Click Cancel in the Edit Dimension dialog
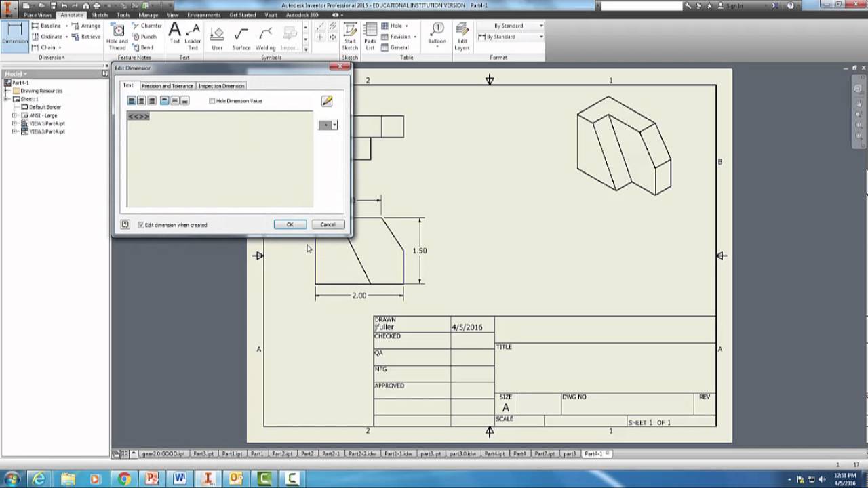The image size is (868, 488). (328, 224)
